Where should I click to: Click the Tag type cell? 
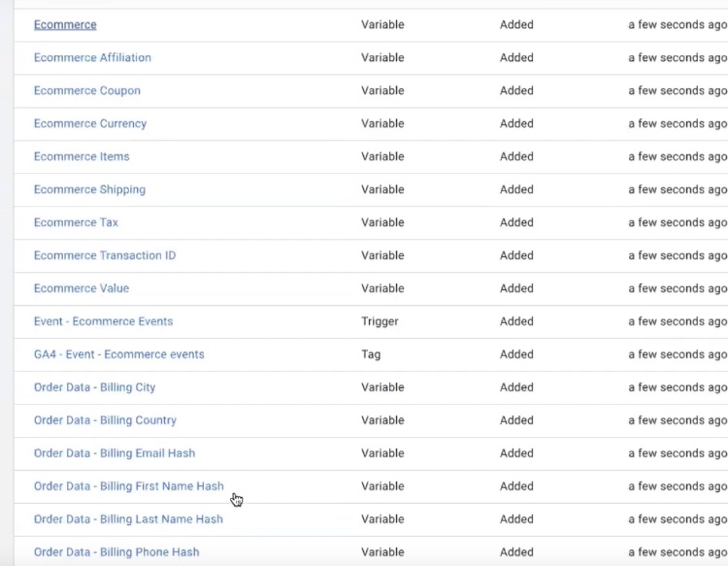tap(371, 354)
